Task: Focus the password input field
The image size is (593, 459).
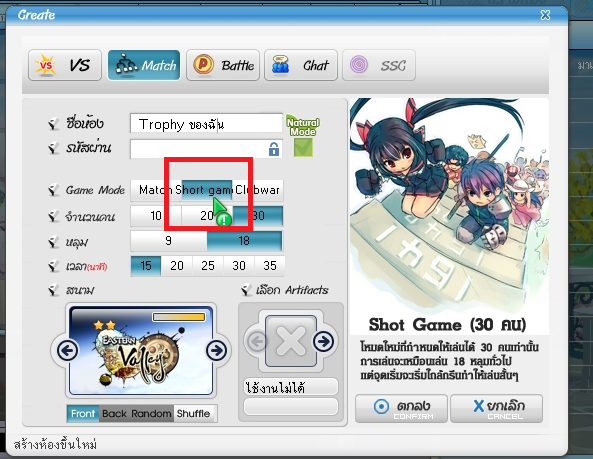Action: [206, 149]
